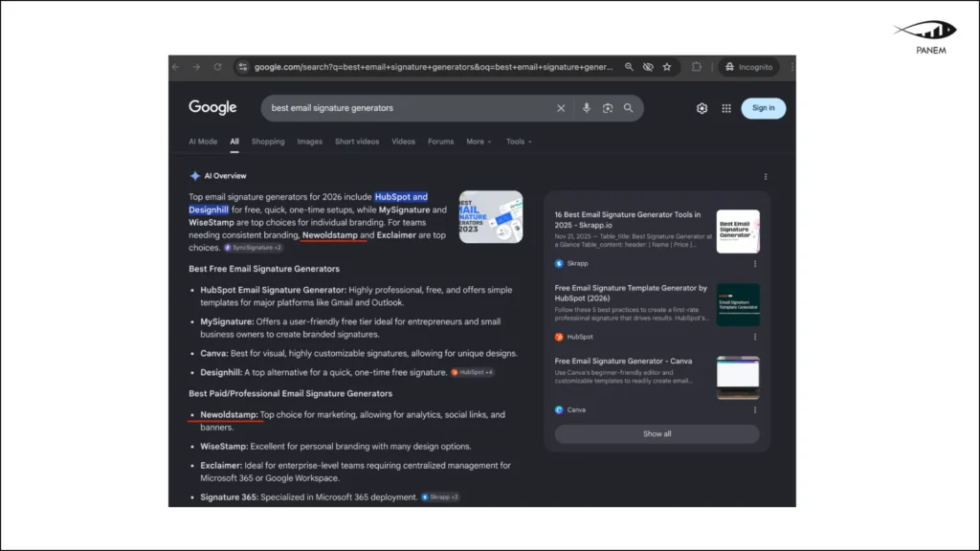Click the Sign in button
The width and height of the screenshot is (980, 551).
point(763,108)
